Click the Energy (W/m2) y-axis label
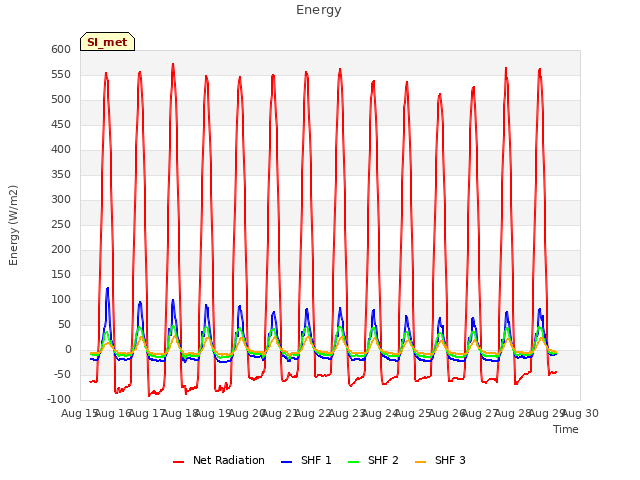The width and height of the screenshot is (640, 480). tap(13, 225)
